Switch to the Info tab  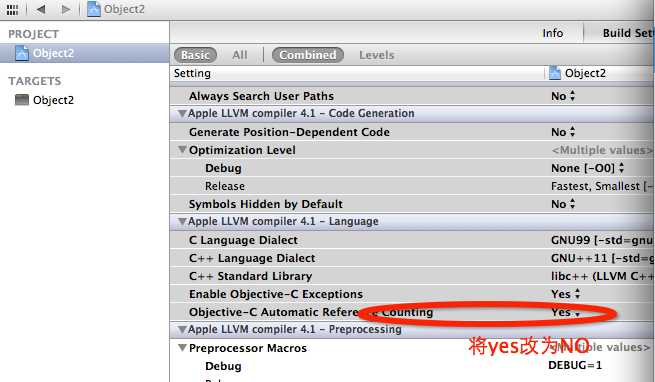(553, 33)
